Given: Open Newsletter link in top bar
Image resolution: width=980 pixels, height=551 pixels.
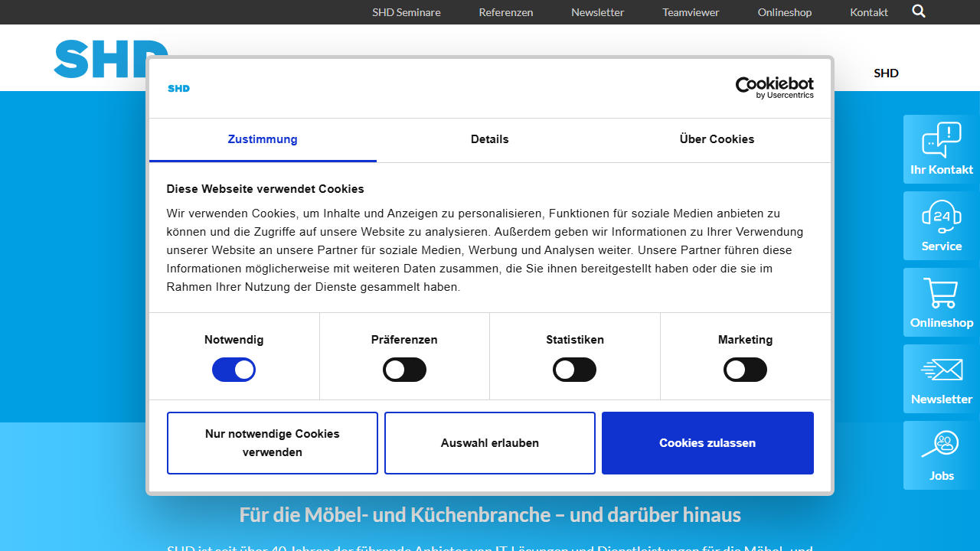Looking at the screenshot, I should (x=598, y=12).
